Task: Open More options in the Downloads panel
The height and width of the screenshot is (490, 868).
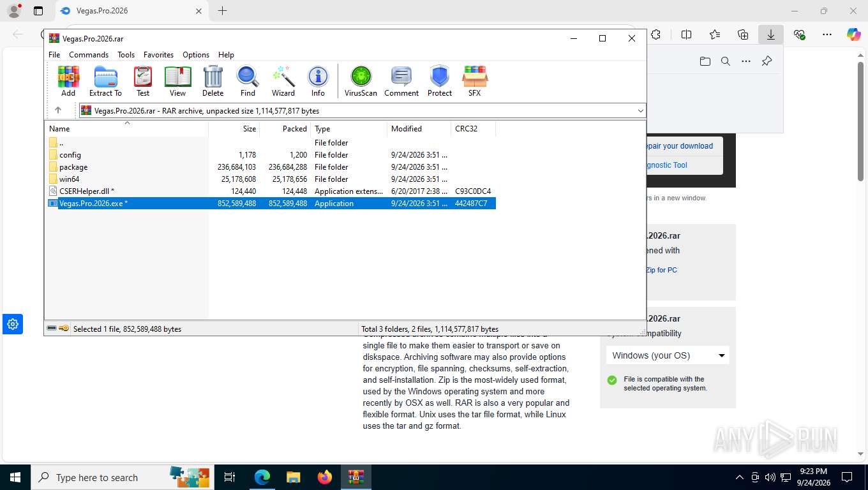Action: [x=745, y=61]
